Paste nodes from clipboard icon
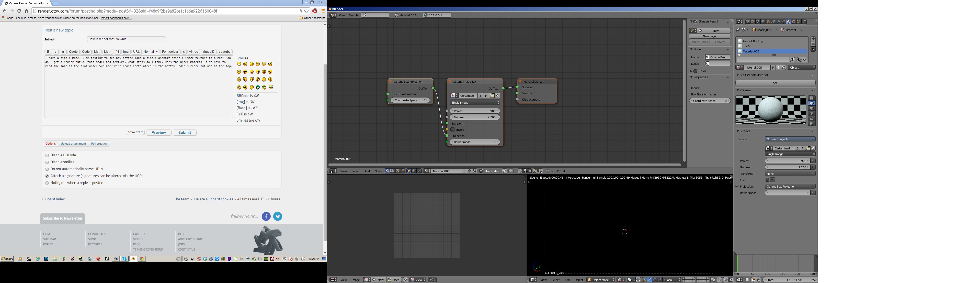Screen dimensions: 980x283 [540, 171]
